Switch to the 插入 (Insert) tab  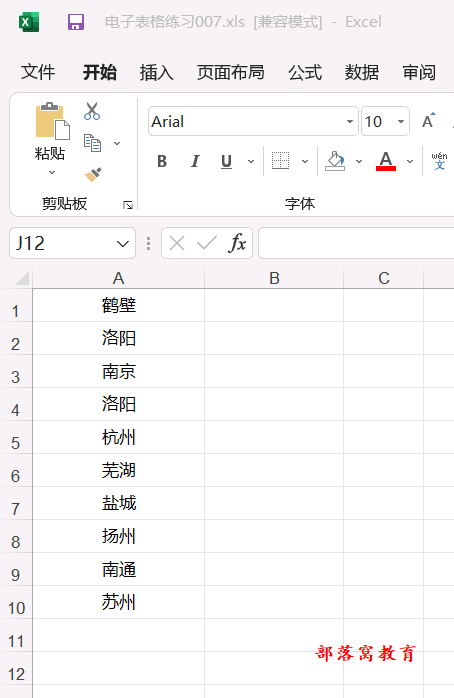[x=157, y=72]
